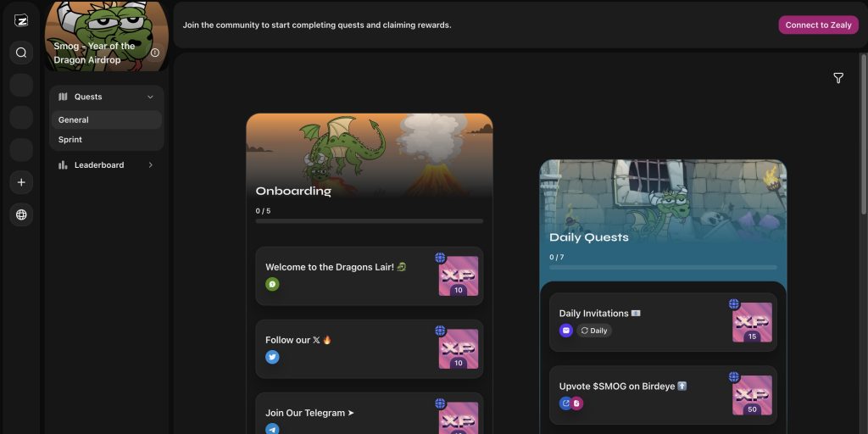Click the Twitter icon under Follow our X
The height and width of the screenshot is (434, 868).
point(272,357)
